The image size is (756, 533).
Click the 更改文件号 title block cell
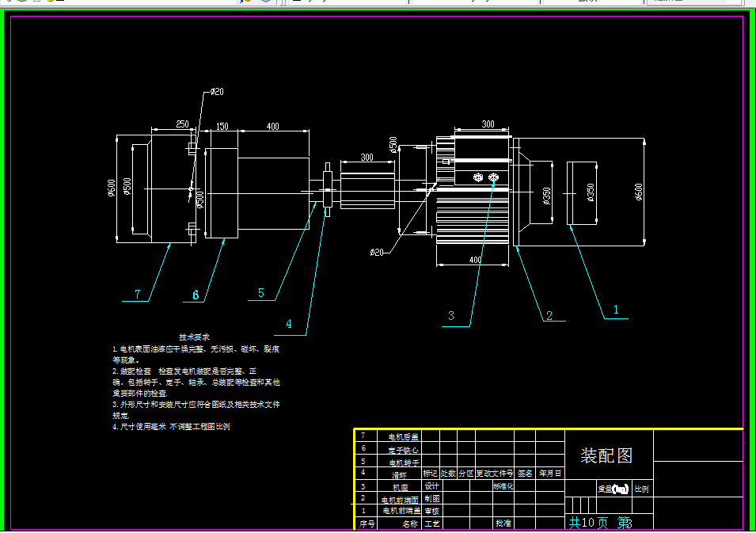click(x=495, y=474)
